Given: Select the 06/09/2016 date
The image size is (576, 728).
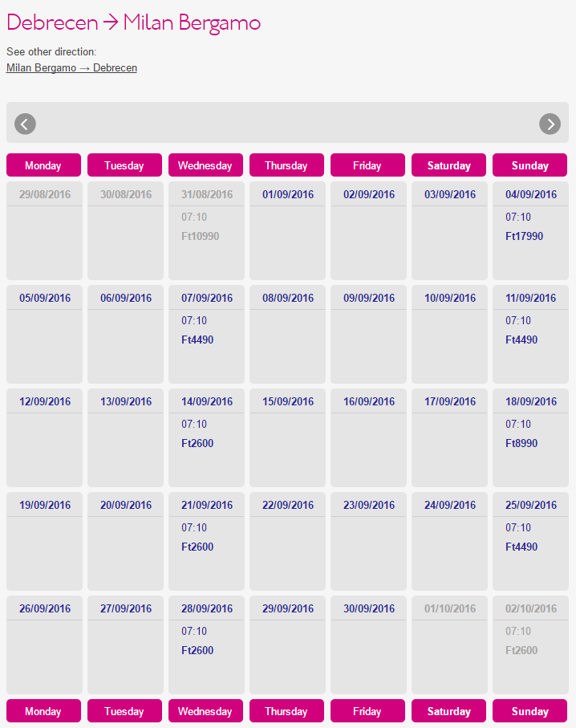Looking at the screenshot, I should pyautogui.click(x=126, y=298).
